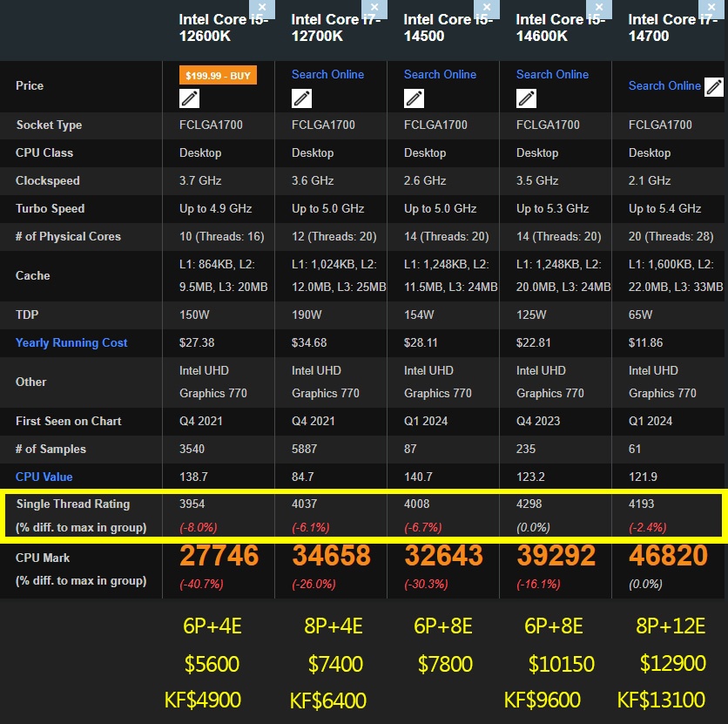Screen dimensions: 728x724
Task: Click the $11.86 yearly cost value
Action: pos(646,342)
